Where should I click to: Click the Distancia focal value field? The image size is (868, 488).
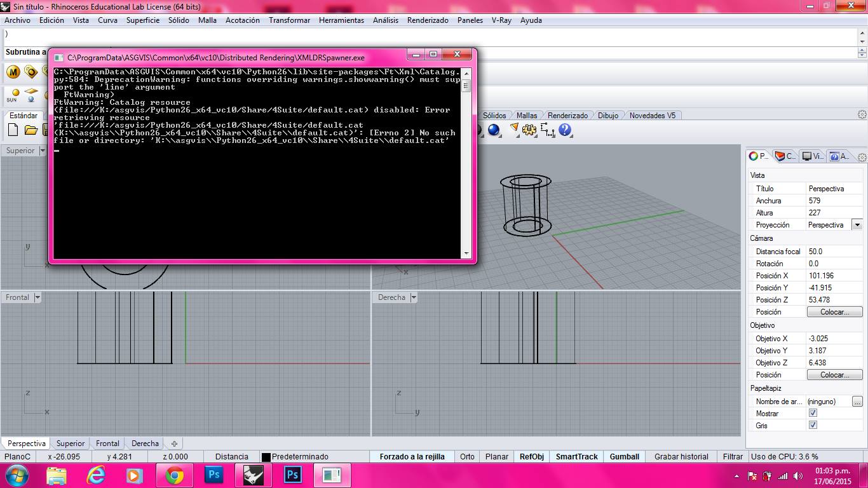click(834, 252)
